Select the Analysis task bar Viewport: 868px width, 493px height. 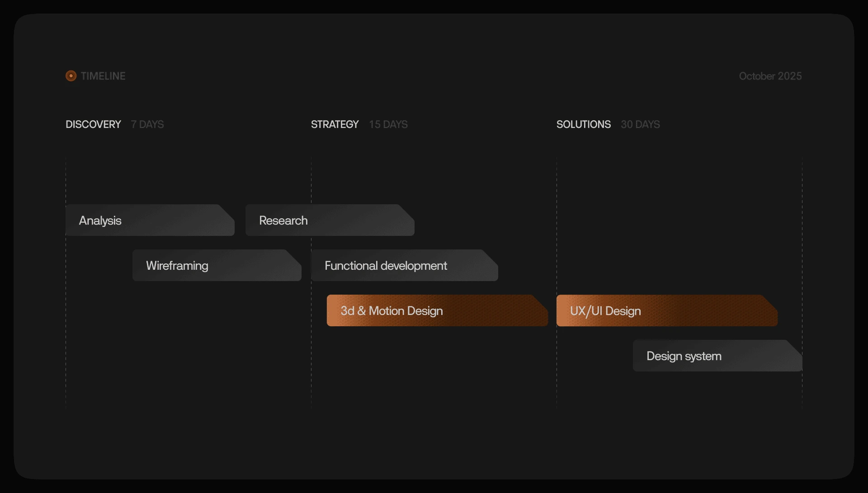click(149, 221)
